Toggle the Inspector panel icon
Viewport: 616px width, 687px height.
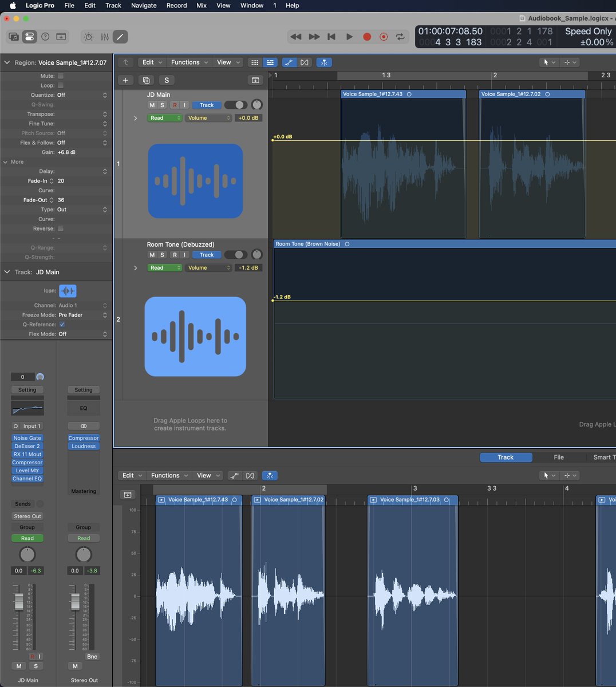(29, 37)
